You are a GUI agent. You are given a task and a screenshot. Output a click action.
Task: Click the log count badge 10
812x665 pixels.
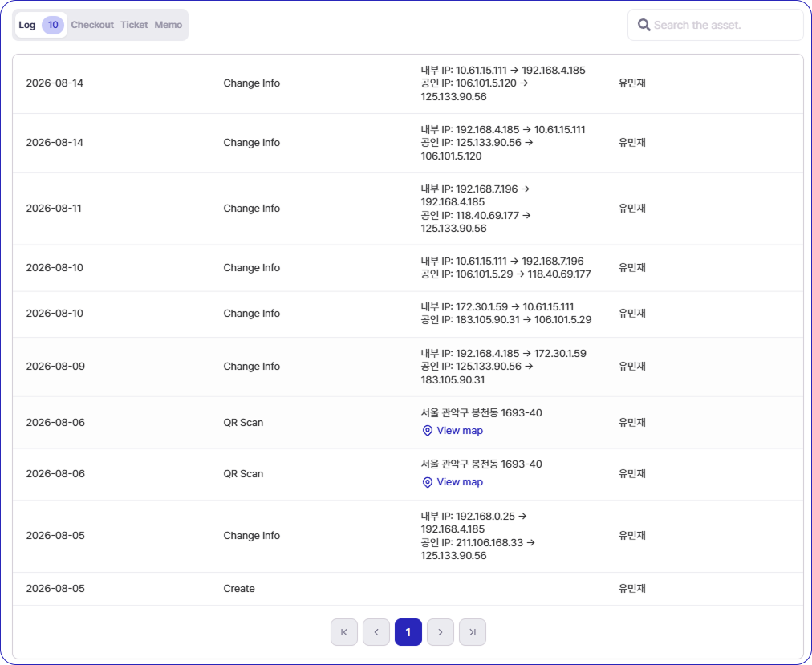[x=53, y=25]
